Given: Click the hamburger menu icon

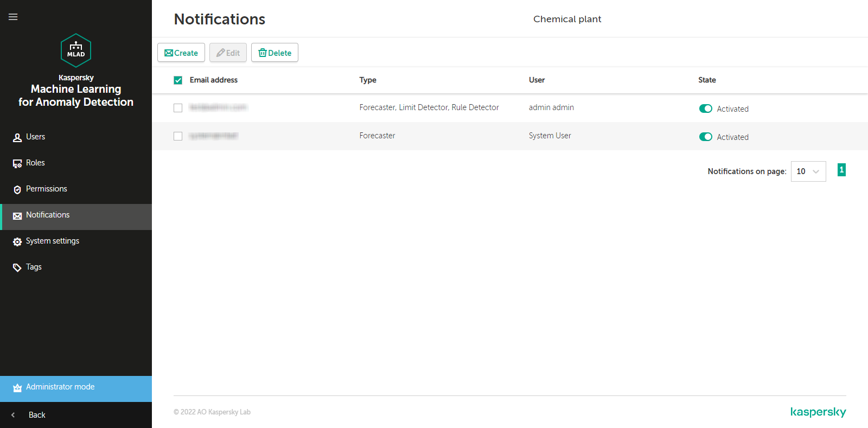Looking at the screenshot, I should click(x=13, y=17).
